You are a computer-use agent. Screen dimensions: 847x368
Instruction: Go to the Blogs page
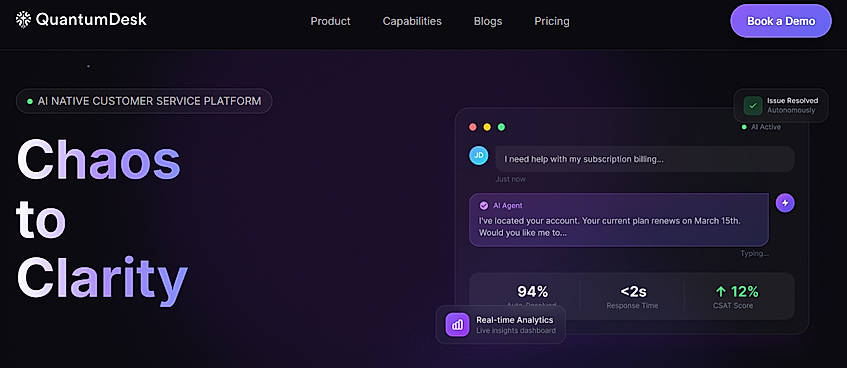pyautogui.click(x=488, y=21)
